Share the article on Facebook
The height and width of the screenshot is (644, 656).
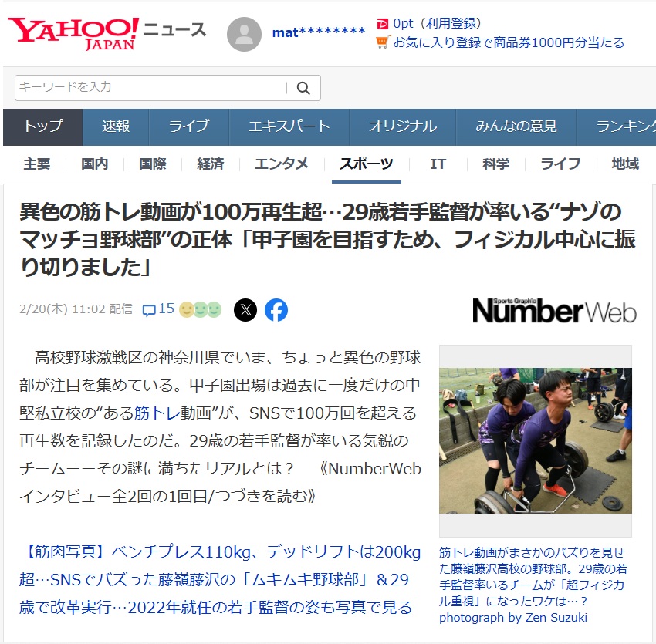point(276,310)
